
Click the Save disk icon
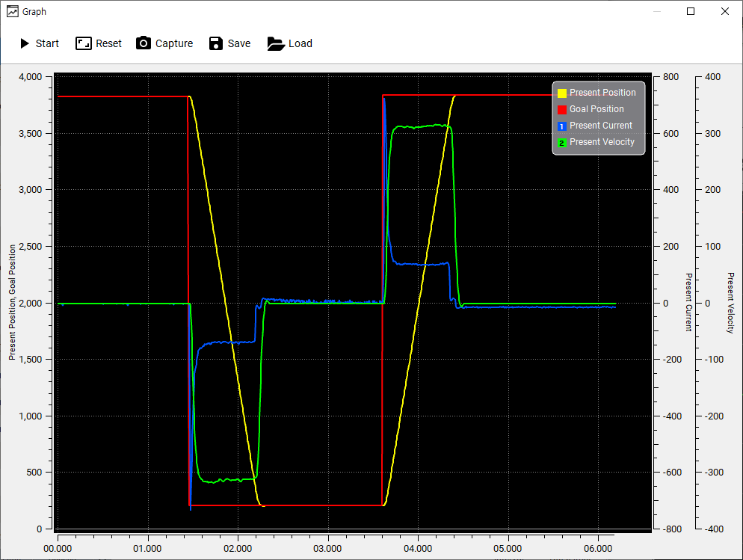215,43
